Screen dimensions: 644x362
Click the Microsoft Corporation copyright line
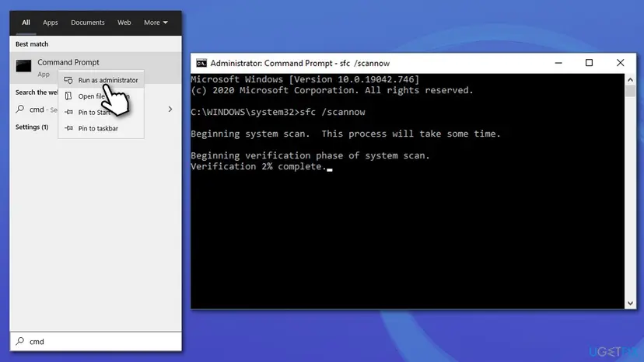pyautogui.click(x=332, y=90)
